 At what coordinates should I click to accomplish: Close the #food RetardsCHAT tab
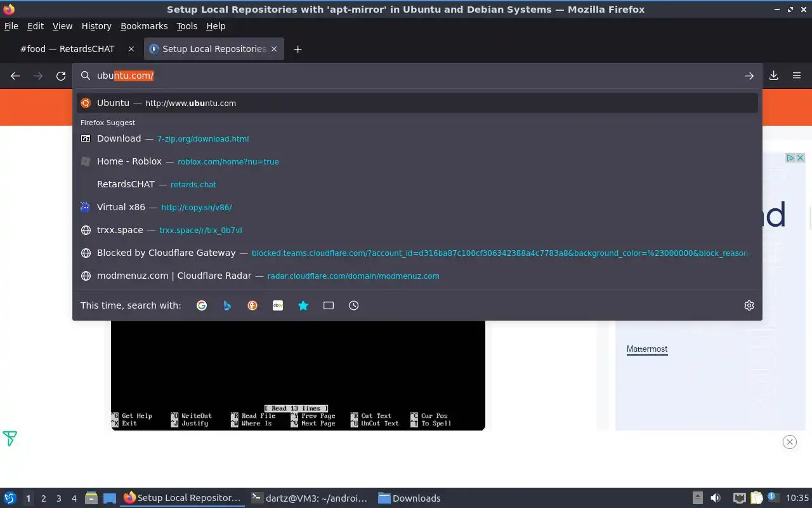(131, 49)
